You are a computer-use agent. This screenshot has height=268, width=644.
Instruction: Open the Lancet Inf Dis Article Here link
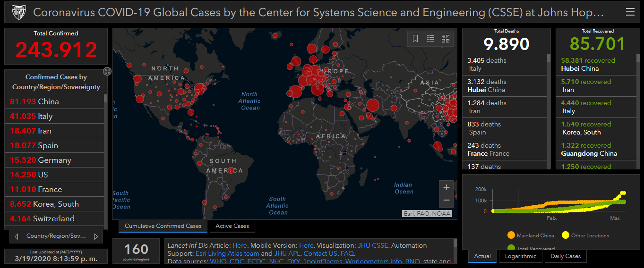click(x=240, y=245)
